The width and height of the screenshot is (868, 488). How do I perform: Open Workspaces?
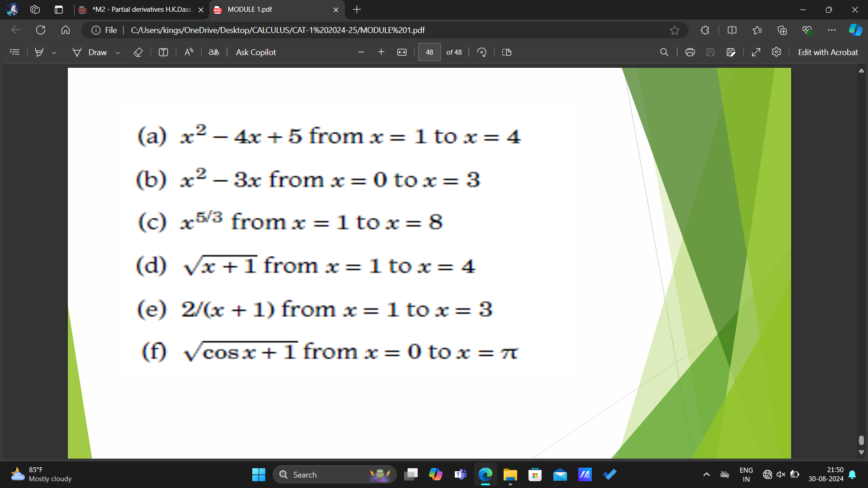[x=35, y=9]
